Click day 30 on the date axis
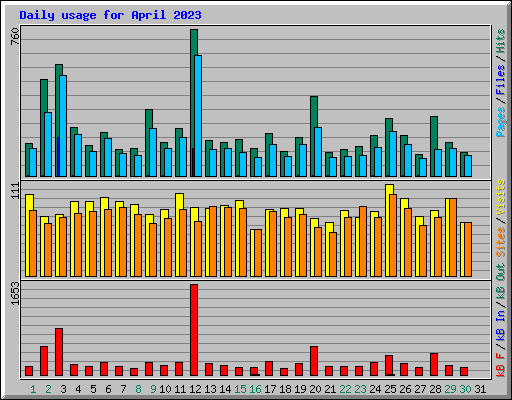 pyautogui.click(x=465, y=389)
